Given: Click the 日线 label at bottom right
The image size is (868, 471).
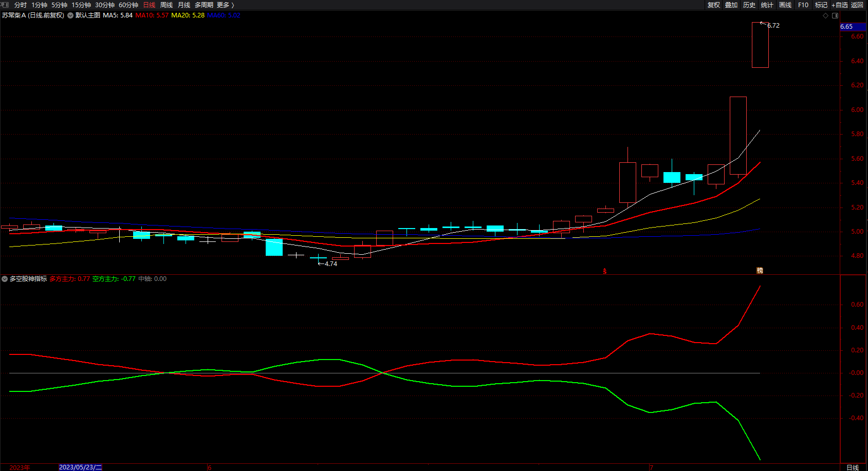Looking at the screenshot, I should click(853, 467).
